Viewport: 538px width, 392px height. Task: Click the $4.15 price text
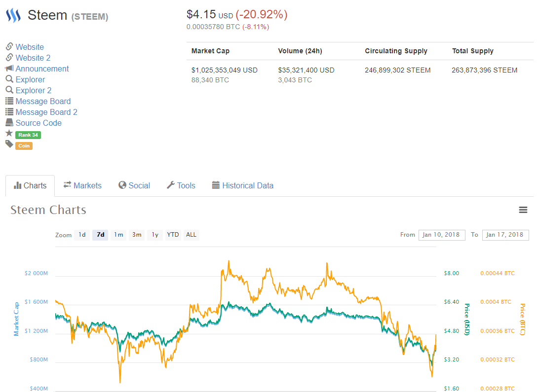201,14
